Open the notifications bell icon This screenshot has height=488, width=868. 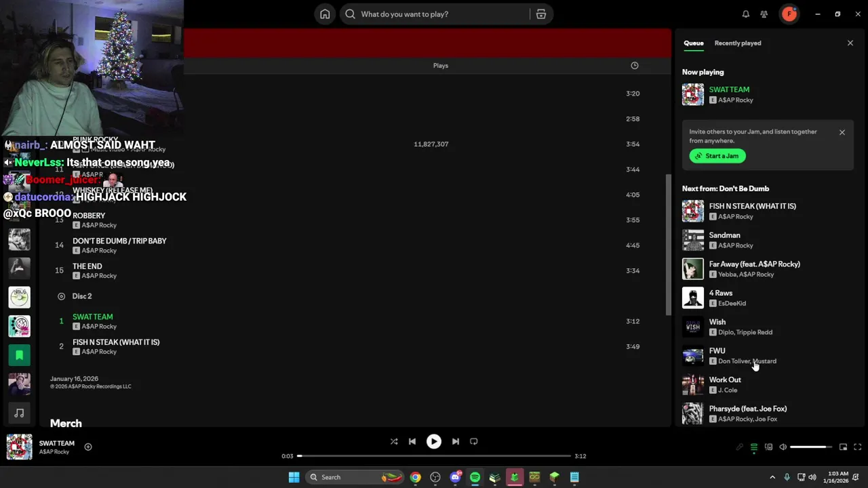pyautogui.click(x=745, y=14)
